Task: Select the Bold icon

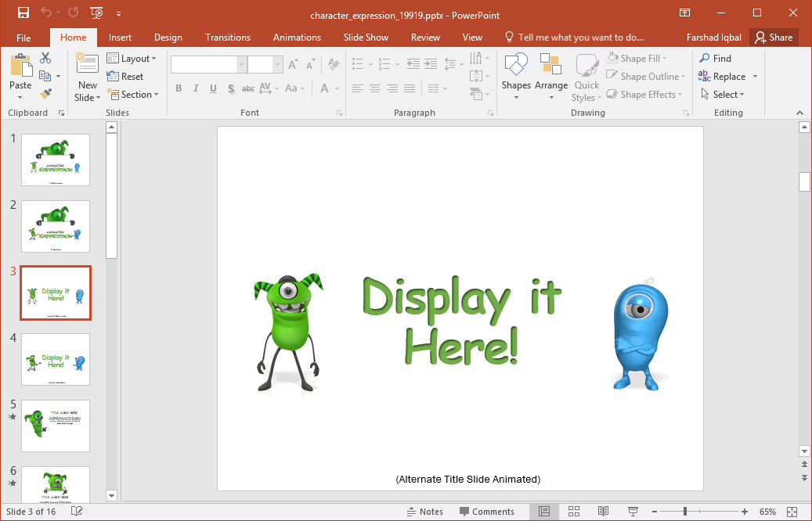Action: tap(179, 88)
